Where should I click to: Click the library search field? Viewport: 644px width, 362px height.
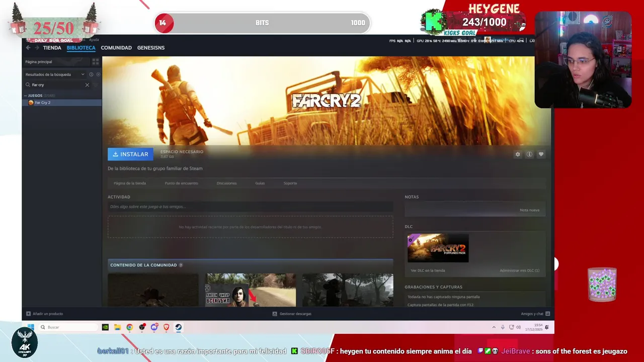pos(58,85)
